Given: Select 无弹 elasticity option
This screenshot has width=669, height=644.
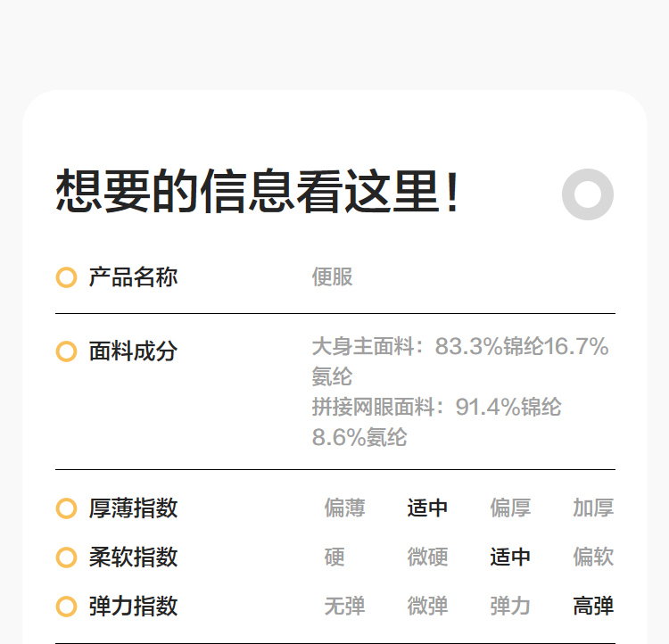Looking at the screenshot, I should pyautogui.click(x=344, y=607).
